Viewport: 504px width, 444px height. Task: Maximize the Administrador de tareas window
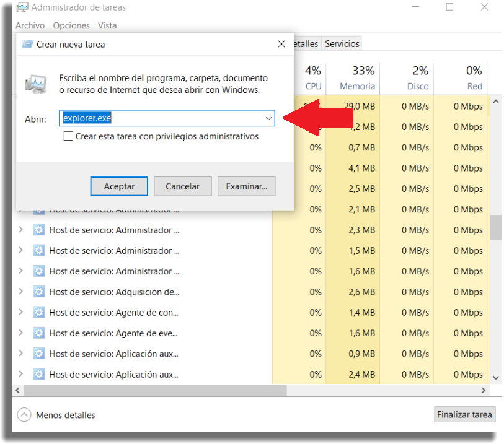pyautogui.click(x=449, y=7)
